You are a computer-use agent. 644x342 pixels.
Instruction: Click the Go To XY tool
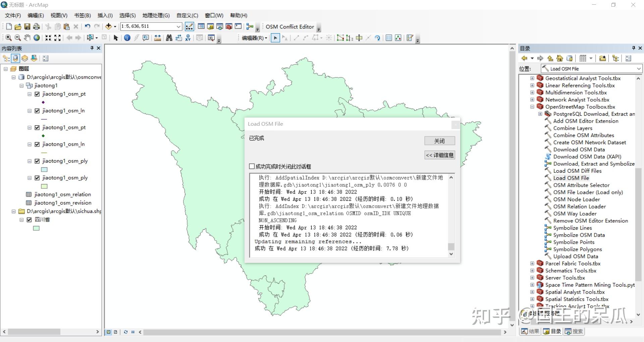188,38
